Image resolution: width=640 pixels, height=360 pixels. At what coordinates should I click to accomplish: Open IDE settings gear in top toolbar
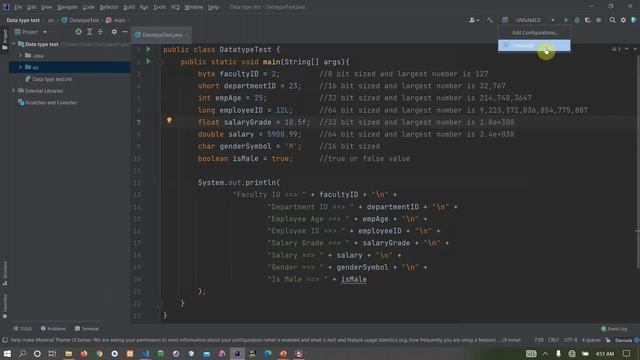pyautogui.click(x=623, y=20)
